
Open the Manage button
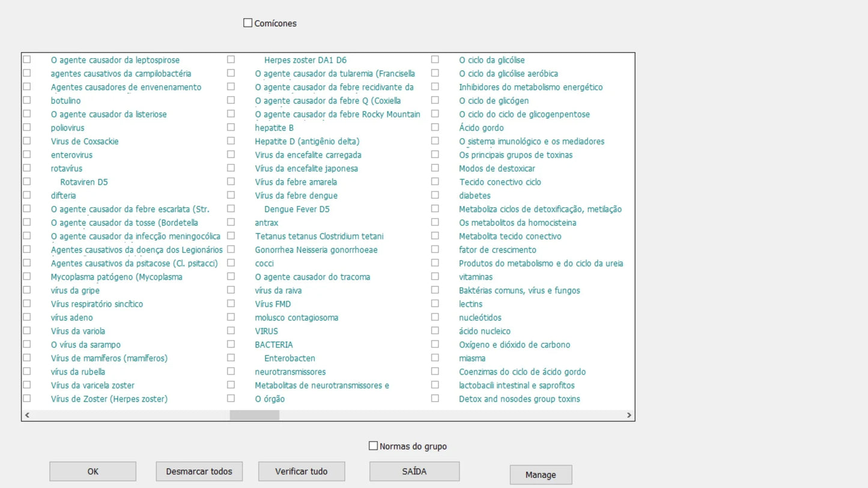pyautogui.click(x=541, y=475)
